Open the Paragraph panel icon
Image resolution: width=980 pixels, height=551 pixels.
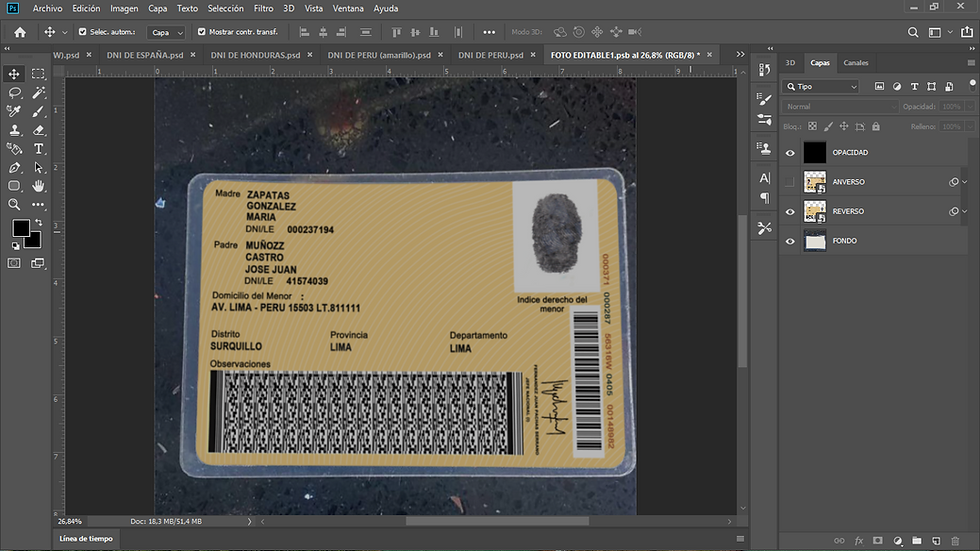(x=764, y=198)
